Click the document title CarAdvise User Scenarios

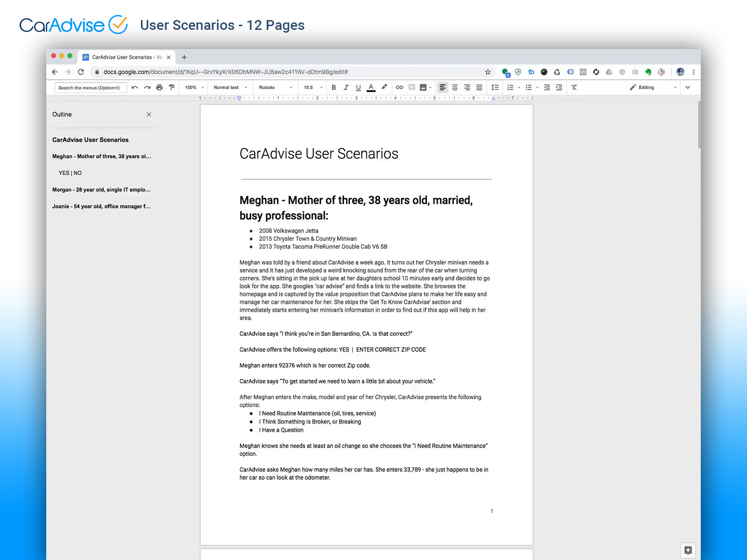click(319, 154)
